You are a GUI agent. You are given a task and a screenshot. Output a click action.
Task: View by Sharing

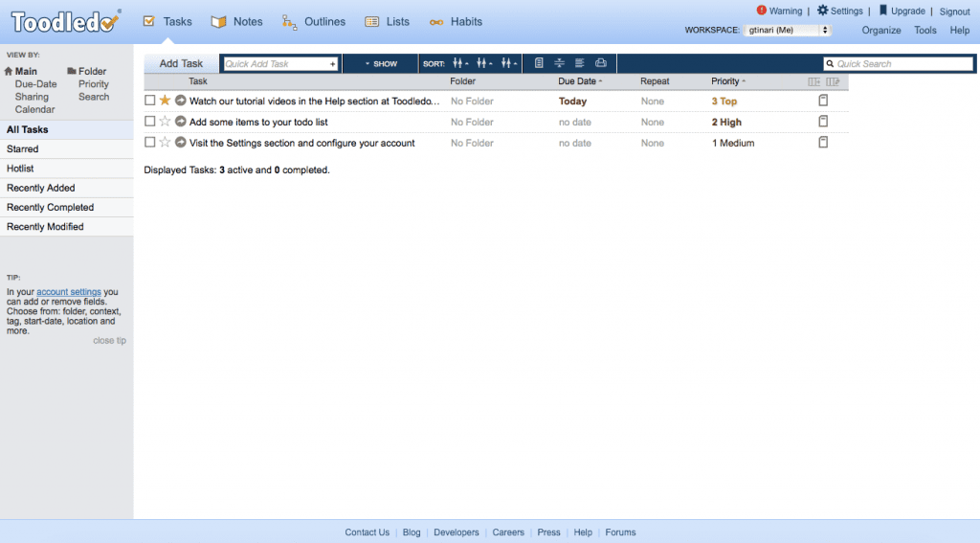(32, 97)
